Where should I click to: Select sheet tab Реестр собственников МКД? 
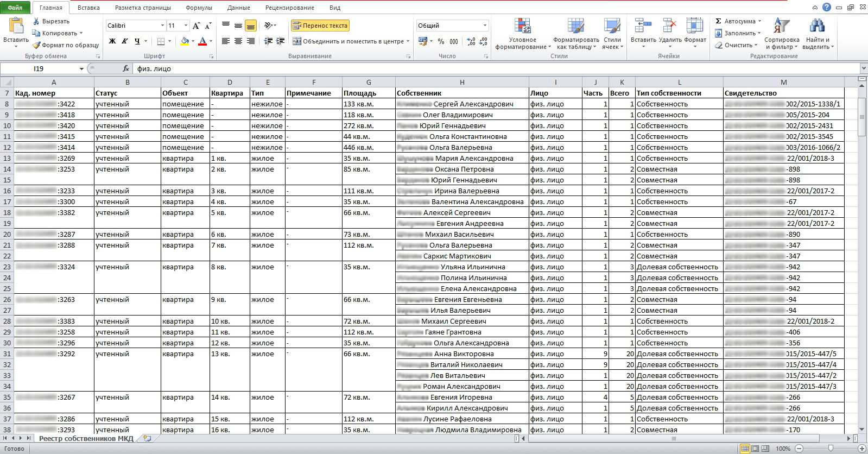point(86,438)
